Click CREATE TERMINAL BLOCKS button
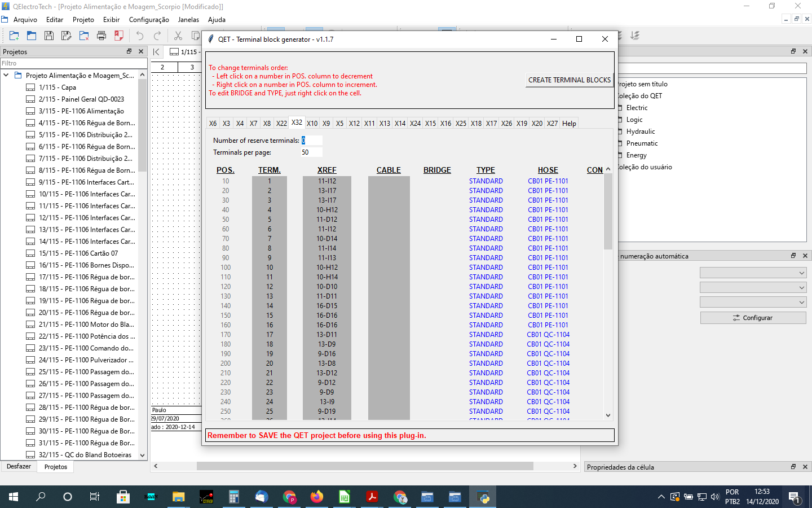The image size is (812, 508). (569, 80)
